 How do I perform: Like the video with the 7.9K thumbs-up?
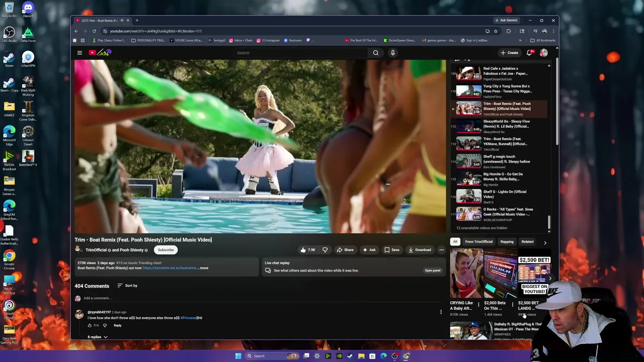click(308, 250)
